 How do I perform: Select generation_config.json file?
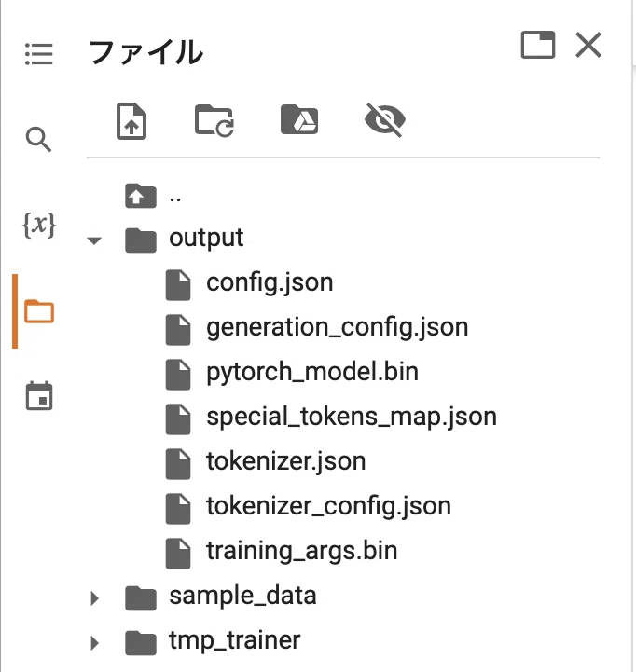click(338, 327)
